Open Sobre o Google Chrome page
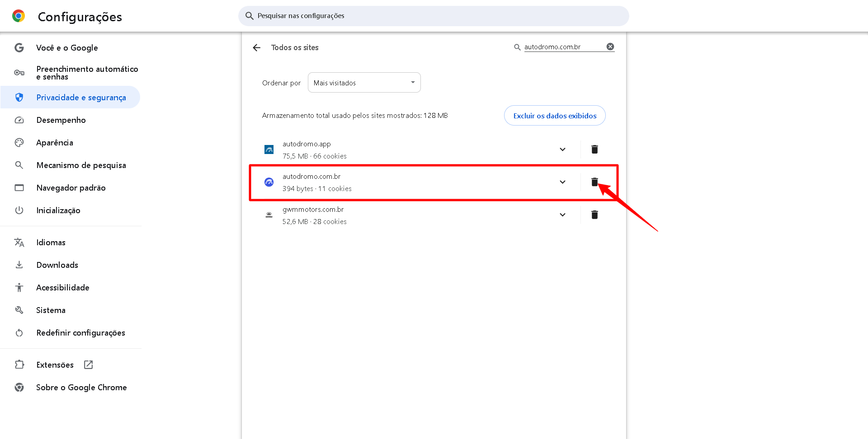Viewport: 868px width, 439px height. click(x=81, y=388)
